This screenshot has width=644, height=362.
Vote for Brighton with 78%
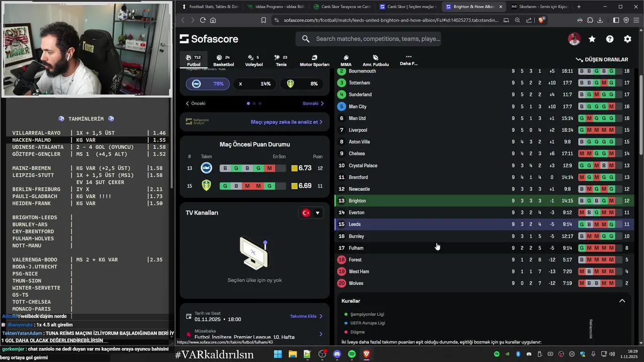207,84
